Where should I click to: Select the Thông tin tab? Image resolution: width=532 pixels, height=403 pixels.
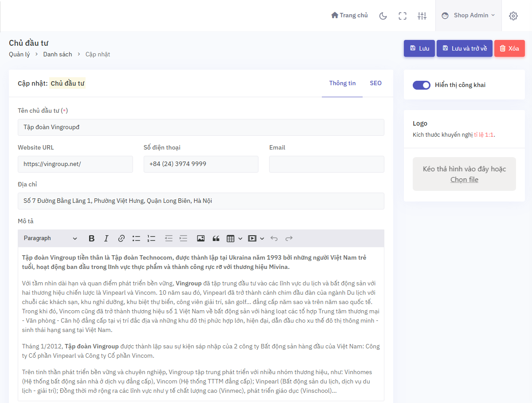point(342,83)
